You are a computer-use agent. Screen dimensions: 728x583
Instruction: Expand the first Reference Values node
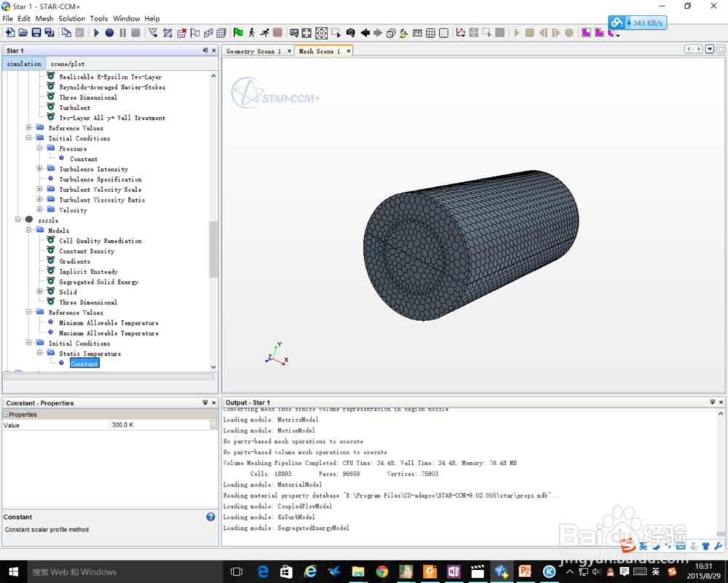pos(29,127)
